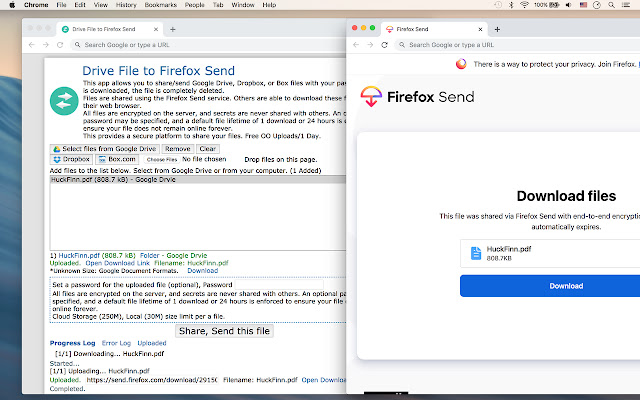Click the blue Download button

point(550,286)
